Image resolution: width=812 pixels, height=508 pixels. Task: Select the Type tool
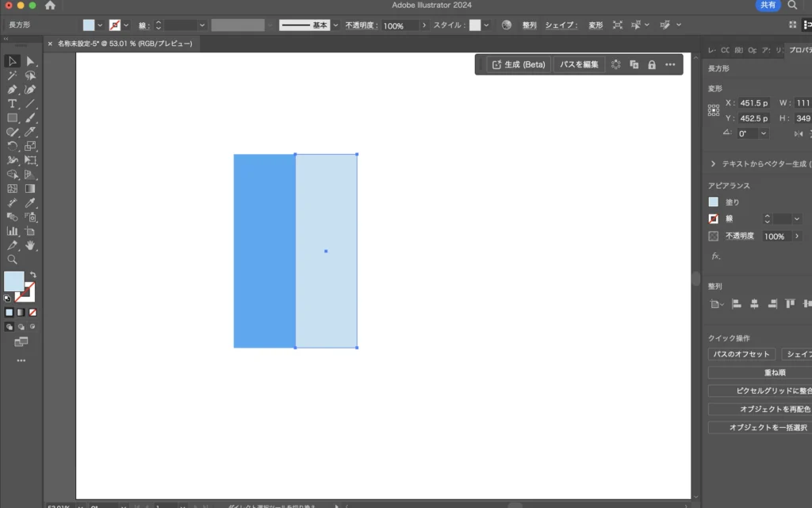(x=12, y=104)
